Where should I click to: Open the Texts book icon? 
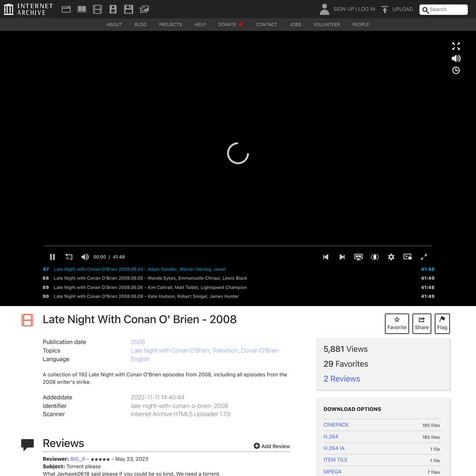click(82, 10)
